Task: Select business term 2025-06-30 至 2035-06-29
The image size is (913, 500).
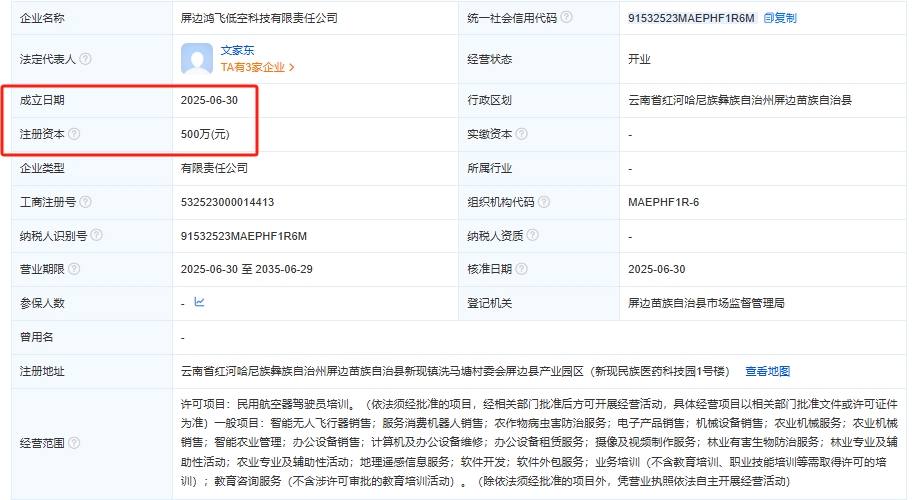Action: coord(246,269)
